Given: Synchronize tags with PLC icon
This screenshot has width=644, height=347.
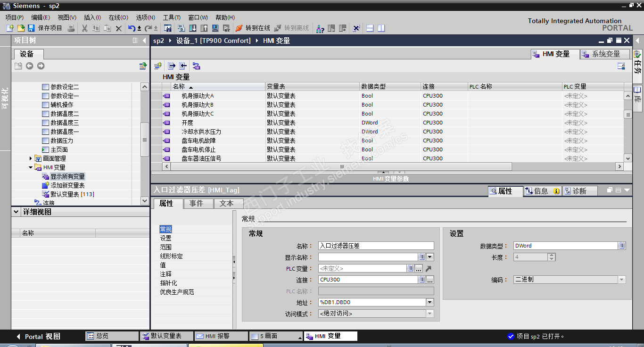Looking at the screenshot, I should pos(196,66).
